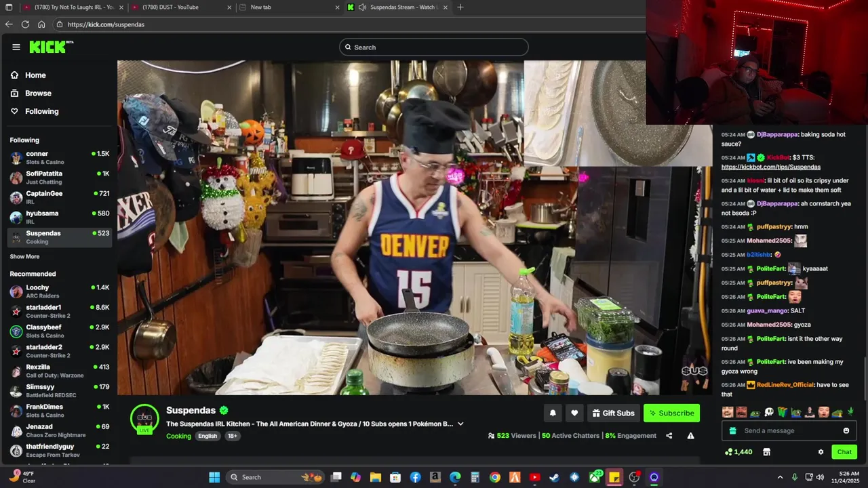Send message with Chat button

(x=844, y=452)
